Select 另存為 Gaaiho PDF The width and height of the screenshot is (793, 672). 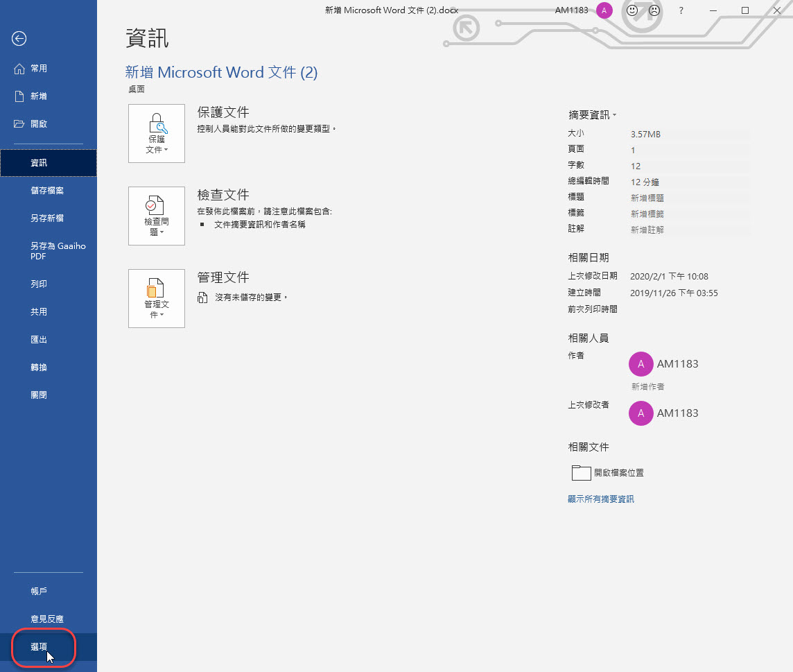[49, 251]
